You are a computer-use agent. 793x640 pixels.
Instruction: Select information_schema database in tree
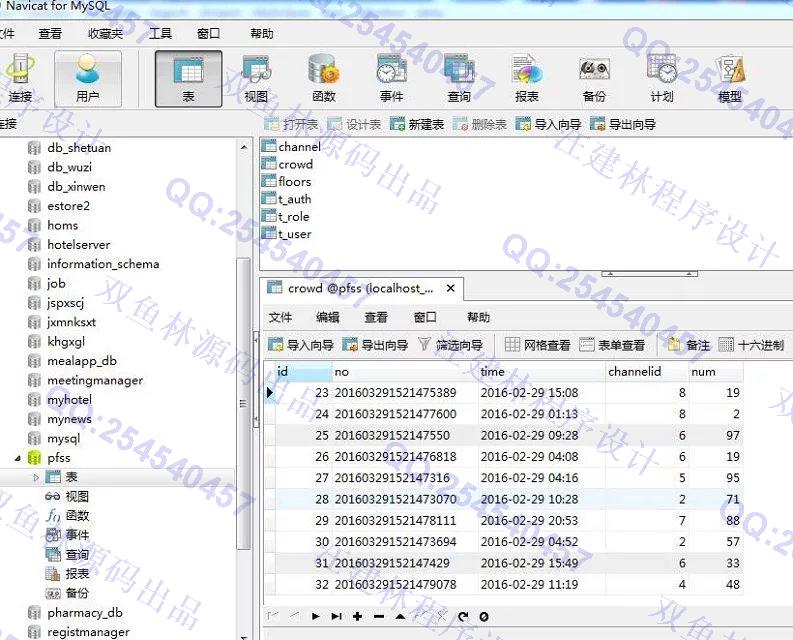(x=94, y=264)
